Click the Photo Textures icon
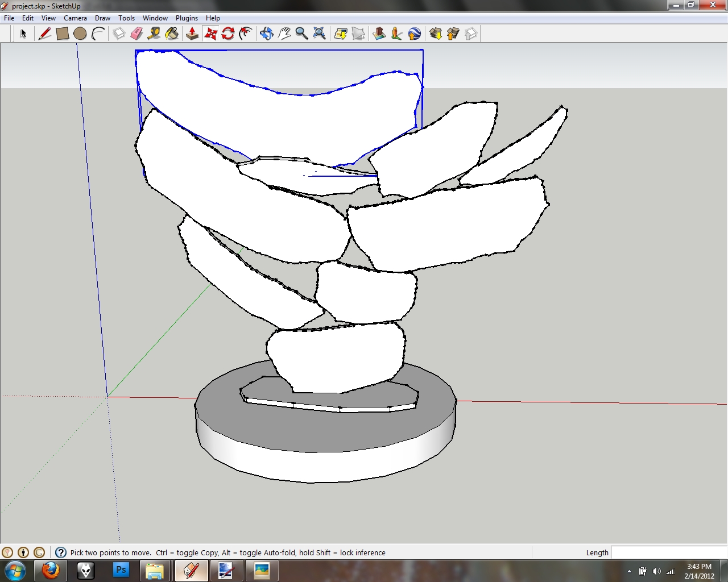Screen dimensions: 728x582 [x=396, y=34]
